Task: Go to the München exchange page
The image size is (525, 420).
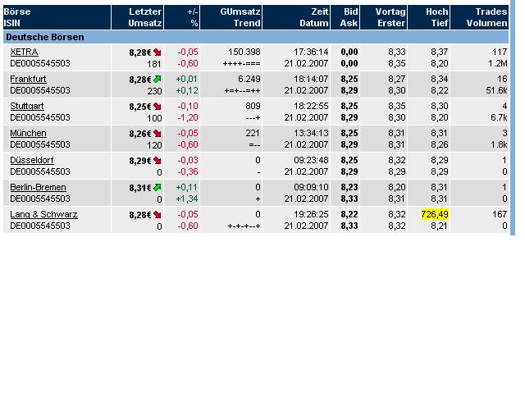Action: click(x=28, y=133)
